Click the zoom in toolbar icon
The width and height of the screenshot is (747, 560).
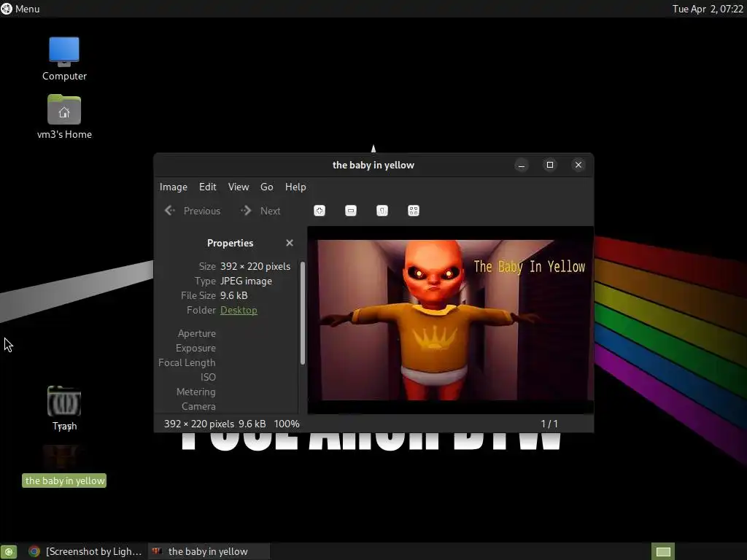click(x=320, y=211)
